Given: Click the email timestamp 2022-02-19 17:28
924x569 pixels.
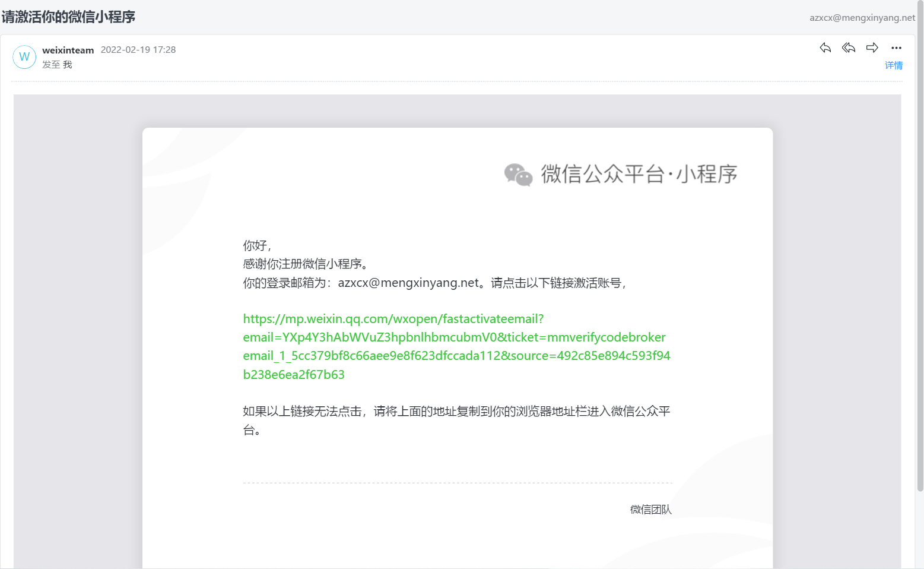Looking at the screenshot, I should 138,50.
